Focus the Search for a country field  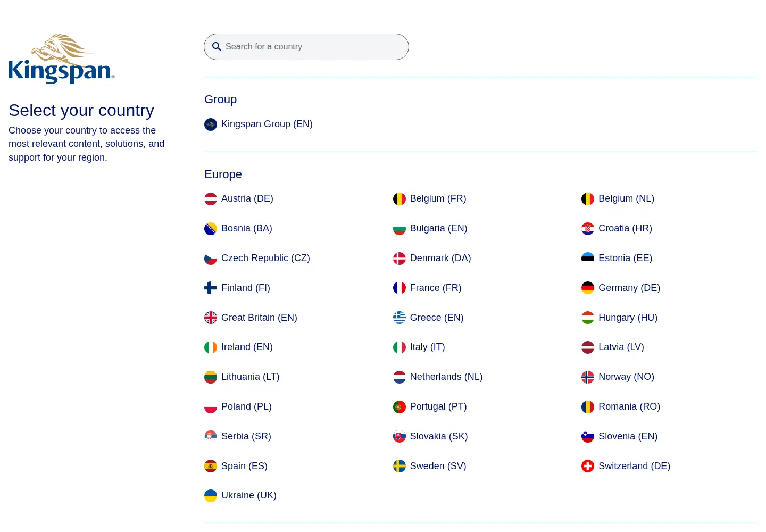[x=306, y=47]
